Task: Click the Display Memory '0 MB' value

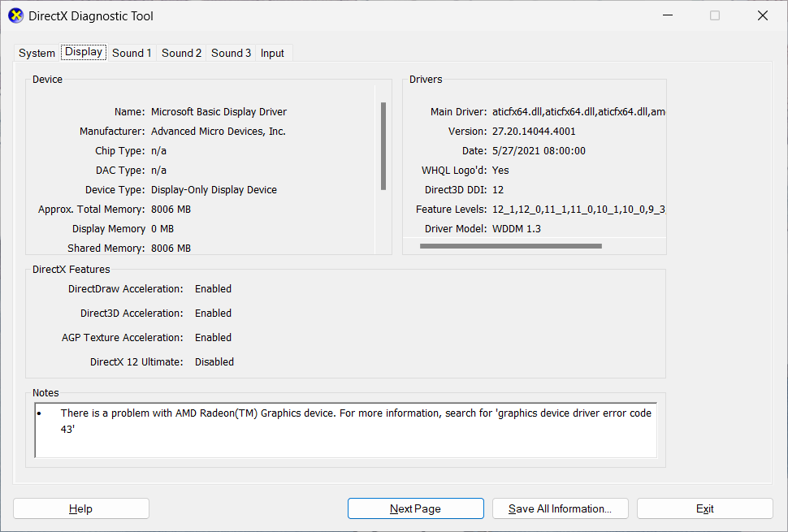Action: coord(162,229)
